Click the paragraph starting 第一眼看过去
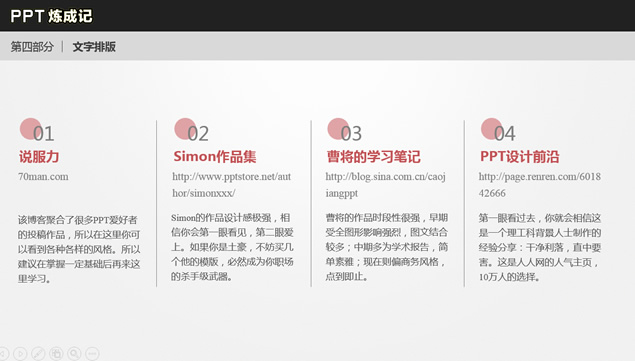This screenshot has width=635, height=361. 540,247
